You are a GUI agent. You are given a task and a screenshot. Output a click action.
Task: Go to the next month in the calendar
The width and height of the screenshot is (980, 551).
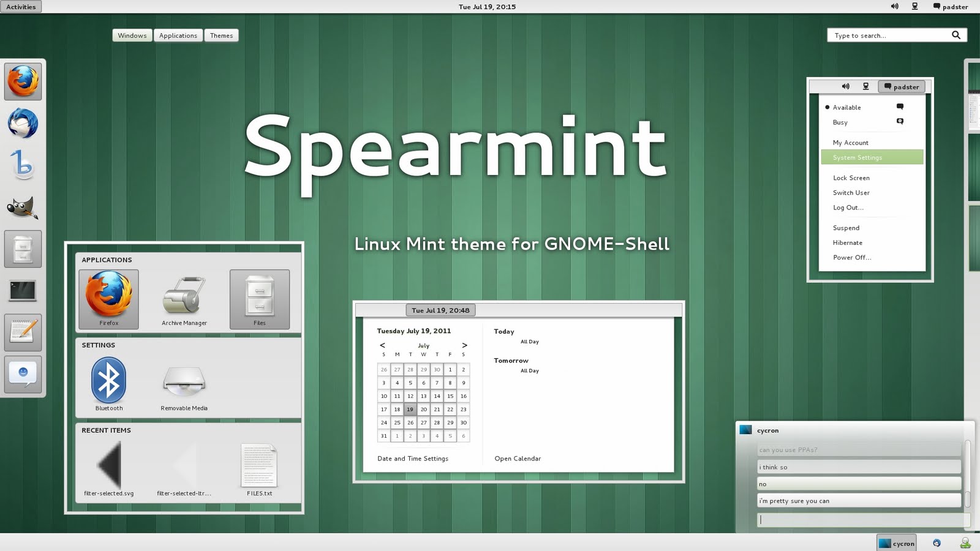pyautogui.click(x=464, y=345)
